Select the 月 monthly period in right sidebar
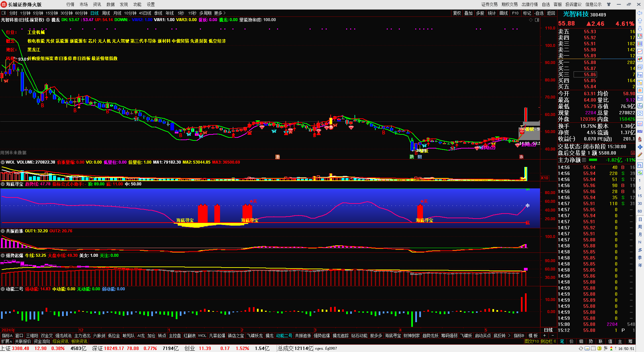 [640, 235]
